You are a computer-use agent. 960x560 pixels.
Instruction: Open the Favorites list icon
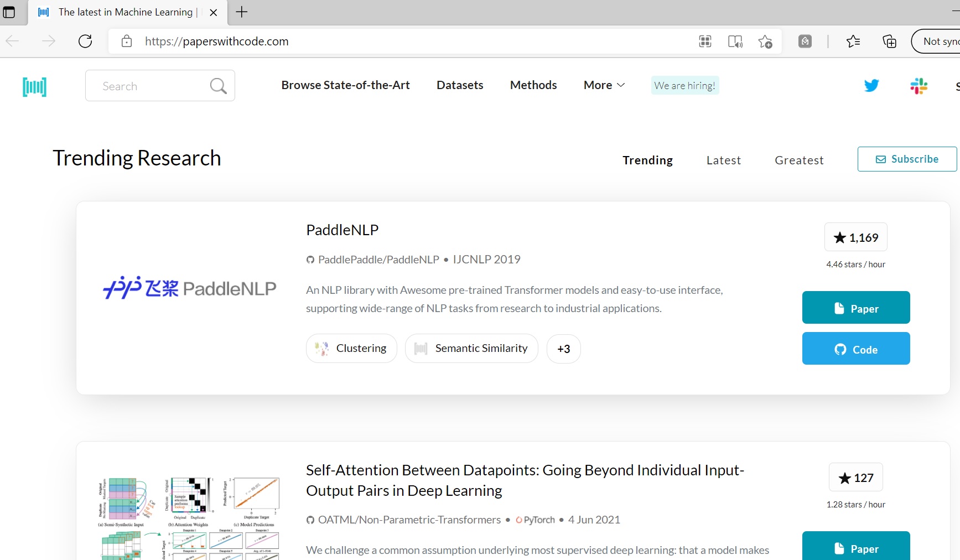pyautogui.click(x=853, y=41)
